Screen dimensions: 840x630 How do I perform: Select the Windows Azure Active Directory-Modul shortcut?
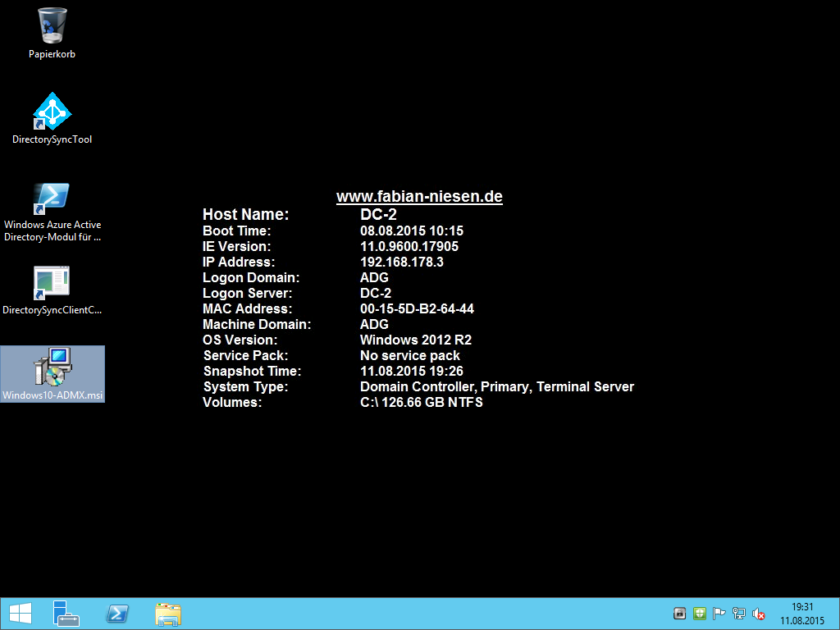click(x=52, y=212)
